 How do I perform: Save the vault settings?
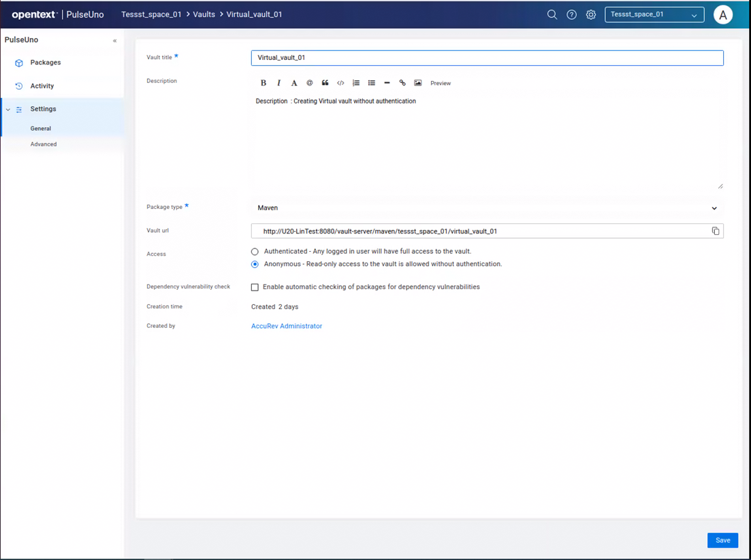click(x=722, y=540)
